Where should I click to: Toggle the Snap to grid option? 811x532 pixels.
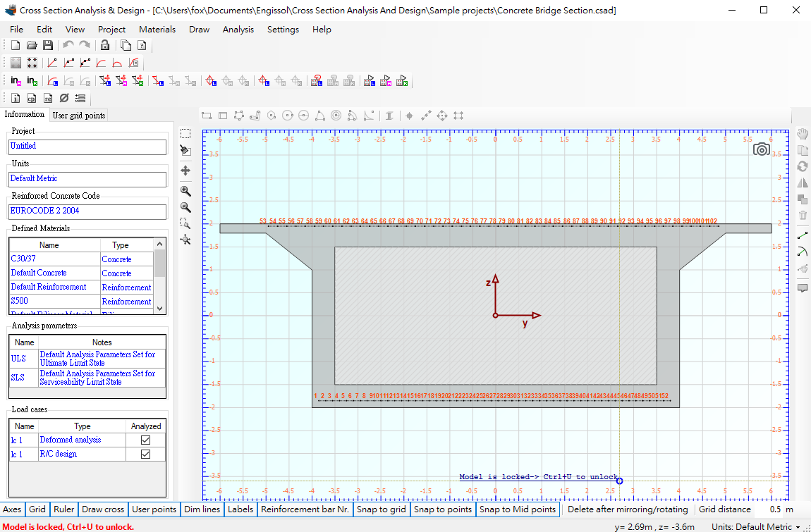tap(382, 509)
